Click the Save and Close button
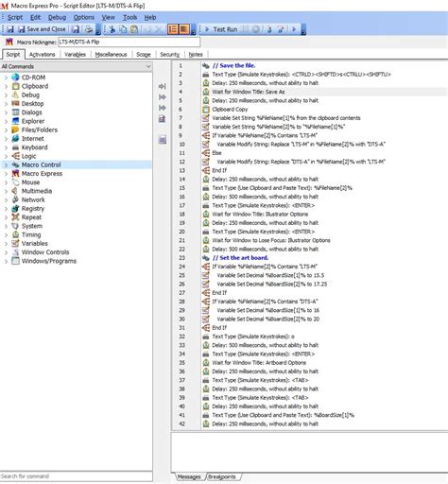 (x=42, y=29)
